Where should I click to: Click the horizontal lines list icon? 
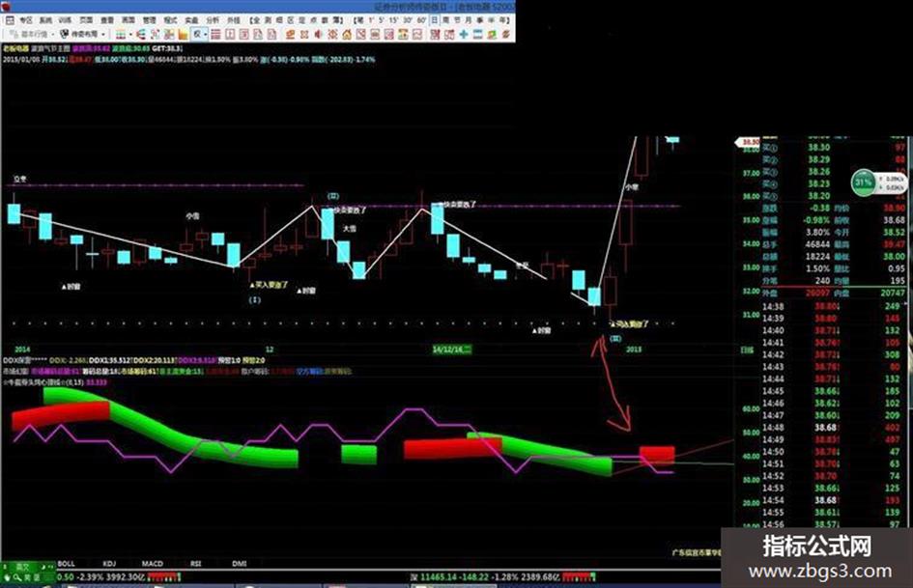(215, 35)
